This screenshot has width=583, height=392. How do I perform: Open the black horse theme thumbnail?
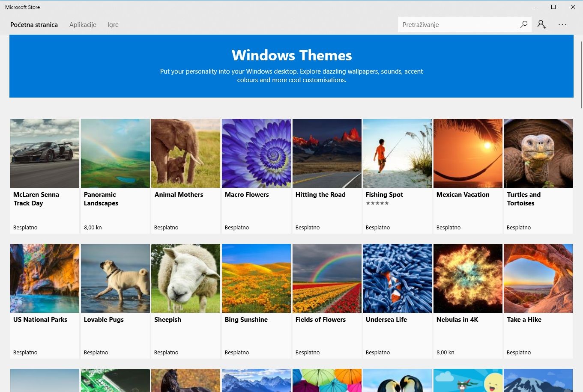point(185,380)
